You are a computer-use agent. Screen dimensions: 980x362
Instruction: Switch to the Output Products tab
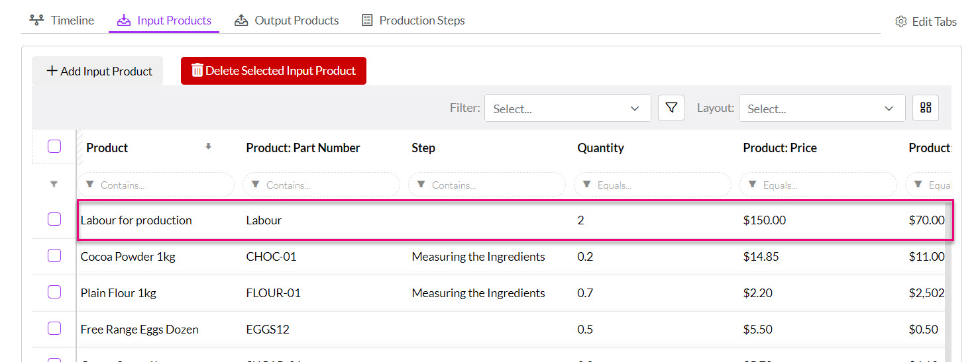pyautogui.click(x=286, y=20)
